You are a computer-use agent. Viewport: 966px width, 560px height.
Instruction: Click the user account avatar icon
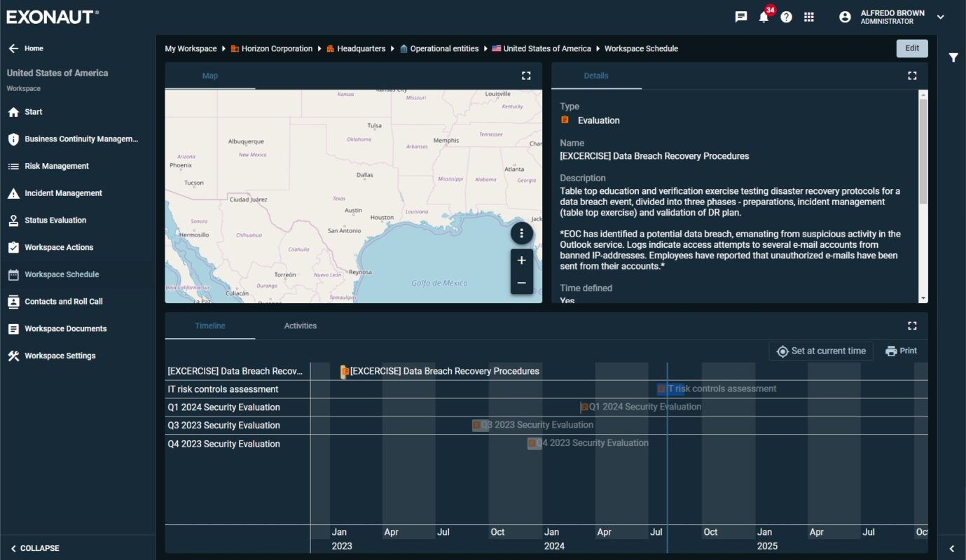845,17
